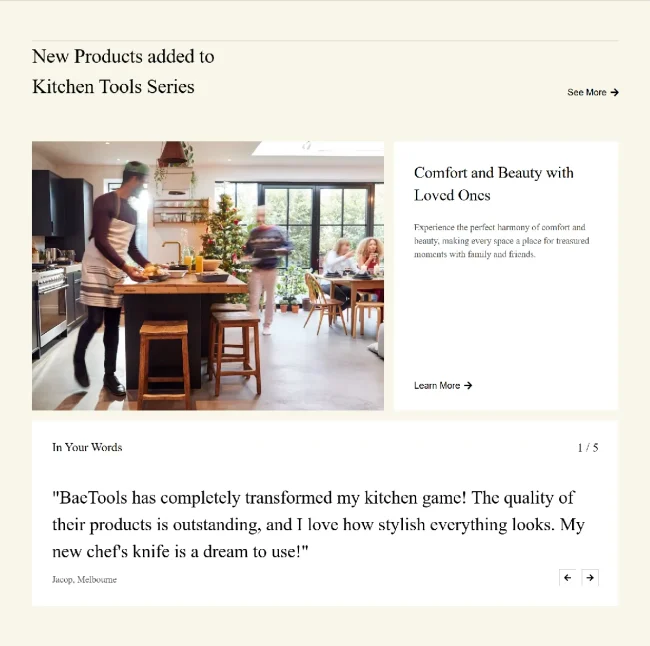Click the 1 / 5 testimonial counter

[588, 447]
